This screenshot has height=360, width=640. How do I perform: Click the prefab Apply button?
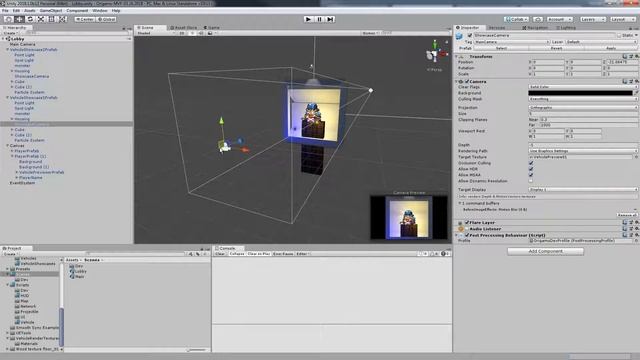[x=611, y=48]
